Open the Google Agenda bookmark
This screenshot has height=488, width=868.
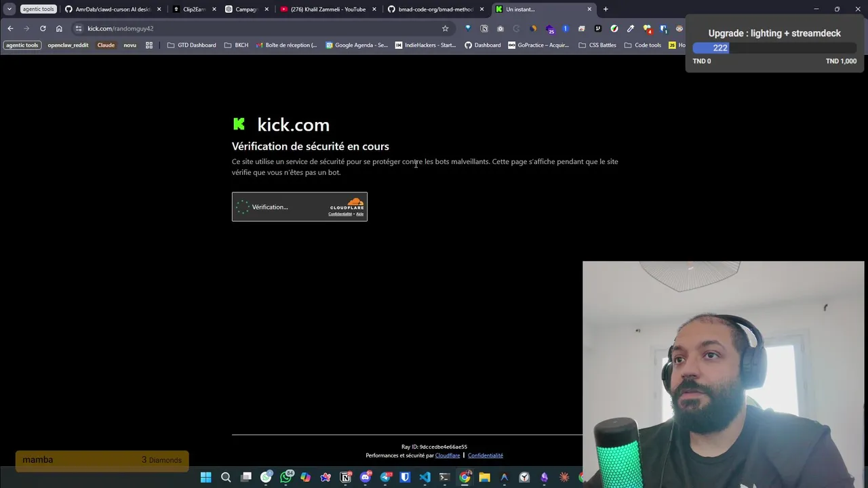[x=357, y=45]
